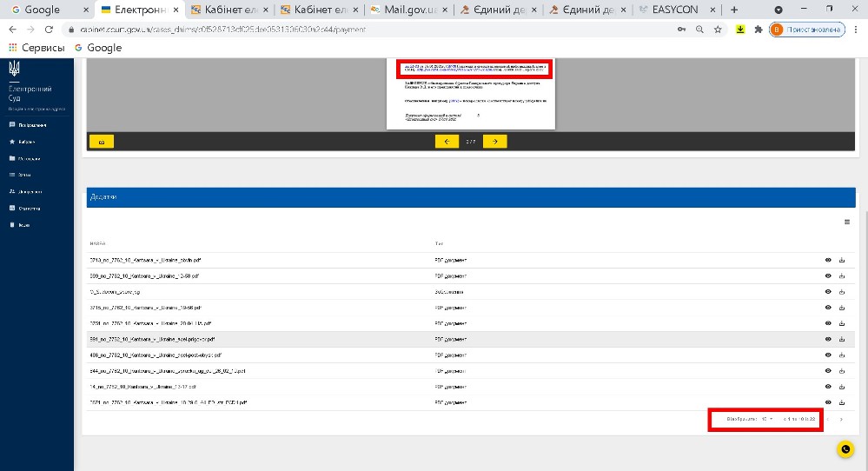Screen dimensions: 868x471
Task: Open rows-per-page dropdown showing 10
Action: tap(766, 420)
